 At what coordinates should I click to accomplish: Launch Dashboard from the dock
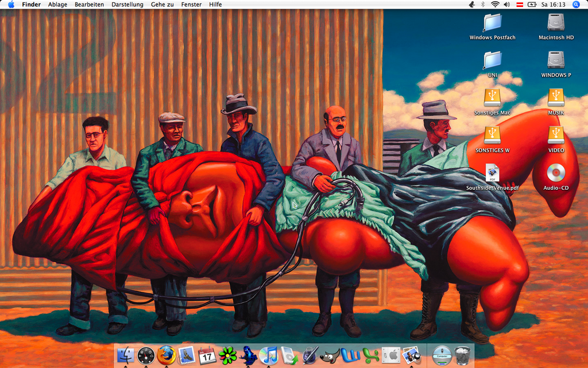(146, 355)
